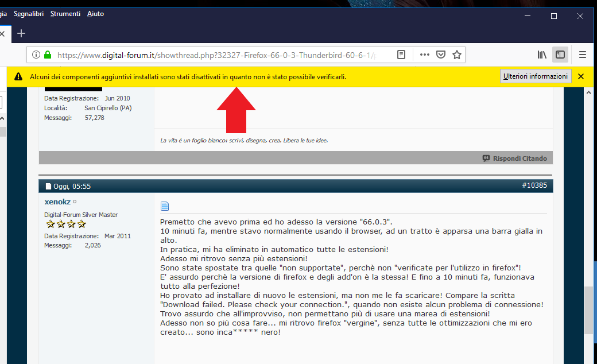Open post number #10385 permalink
Image resolution: width=597 pixels, height=364 pixels.
tap(534, 185)
